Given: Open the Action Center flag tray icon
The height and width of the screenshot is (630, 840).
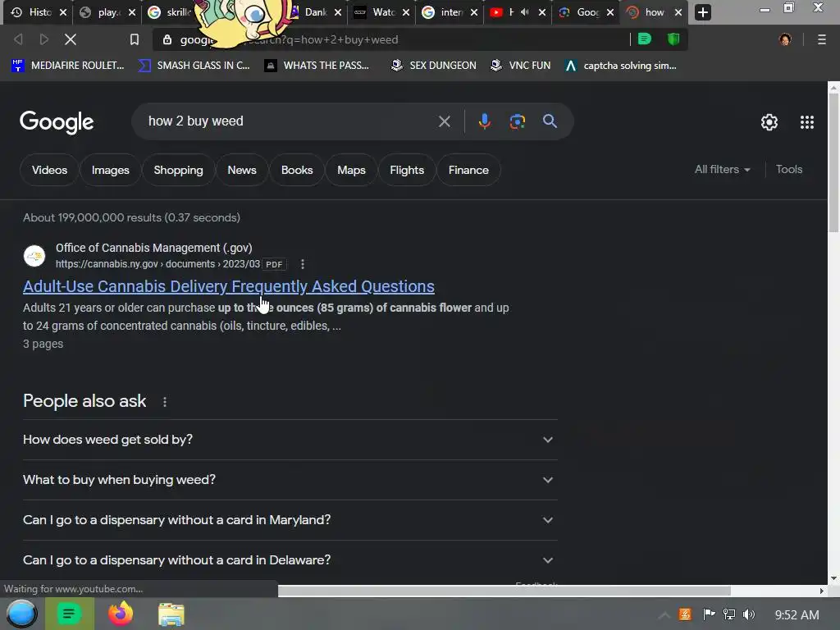Looking at the screenshot, I should (709, 614).
